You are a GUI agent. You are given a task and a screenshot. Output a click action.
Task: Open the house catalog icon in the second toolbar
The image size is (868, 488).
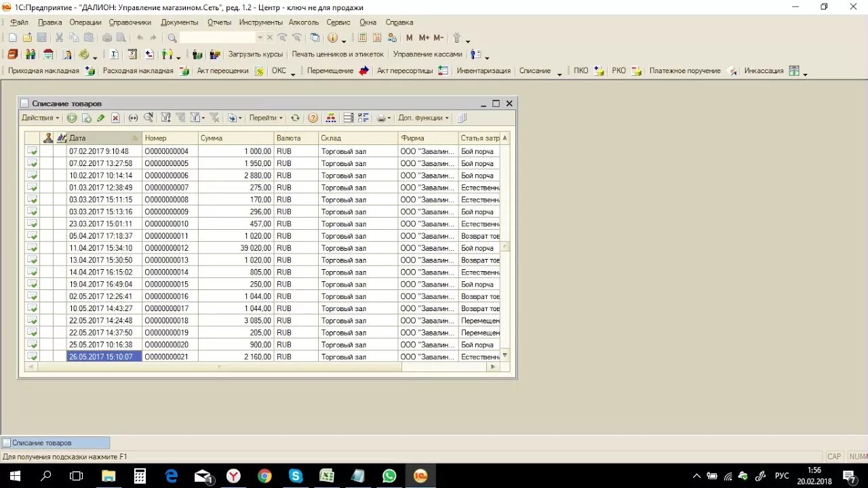tap(48, 54)
